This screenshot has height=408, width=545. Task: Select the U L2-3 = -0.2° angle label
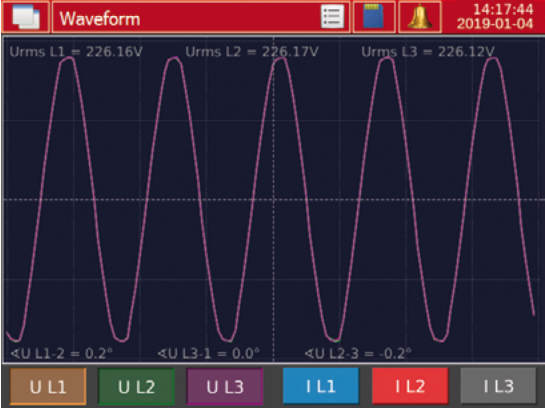click(x=358, y=353)
